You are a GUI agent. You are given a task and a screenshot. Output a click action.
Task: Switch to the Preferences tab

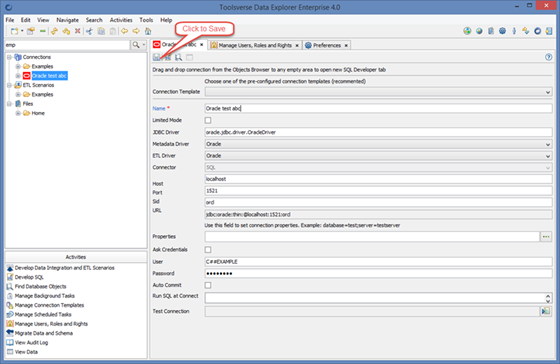tap(326, 45)
